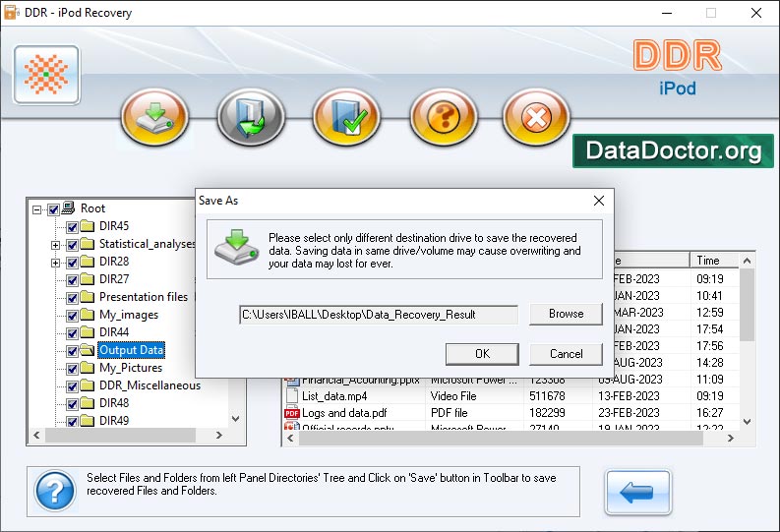Click the Output Data open folder icon
This screenshot has height=532, width=780.
point(88,350)
